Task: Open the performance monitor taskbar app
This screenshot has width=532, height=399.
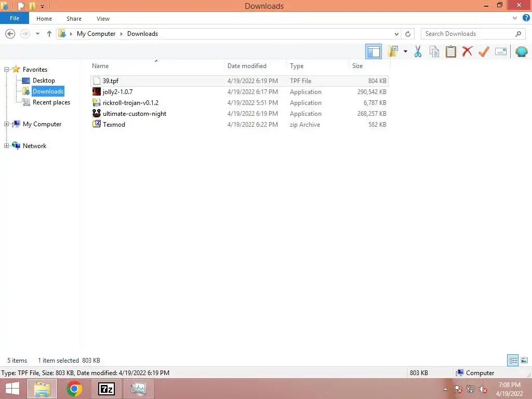Action: (x=138, y=389)
